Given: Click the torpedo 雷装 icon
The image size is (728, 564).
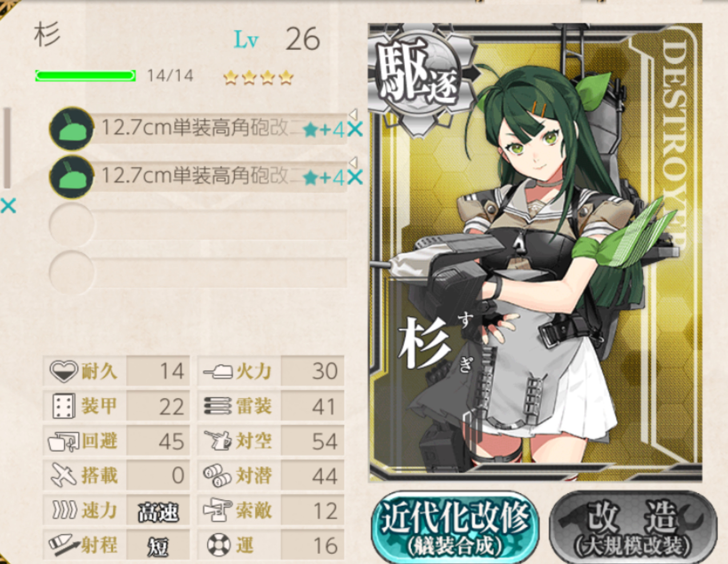Looking at the screenshot, I should pyautogui.click(x=217, y=406).
